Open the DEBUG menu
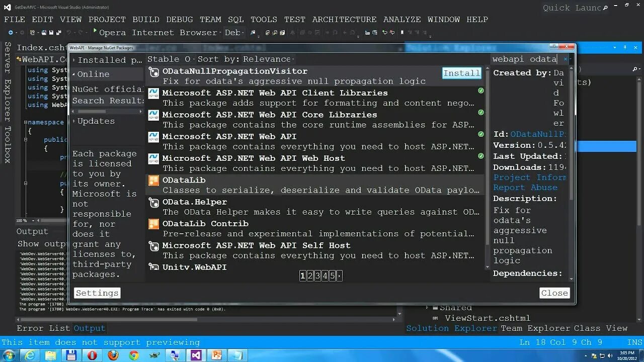The image size is (644, 362). [x=180, y=20]
